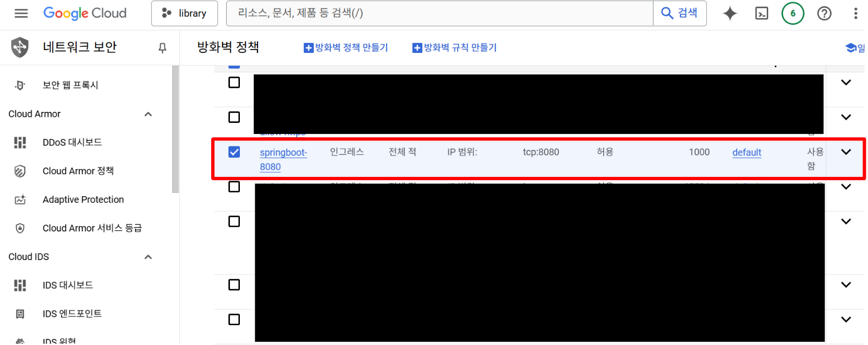Open the hamburger navigation menu

pos(21,13)
